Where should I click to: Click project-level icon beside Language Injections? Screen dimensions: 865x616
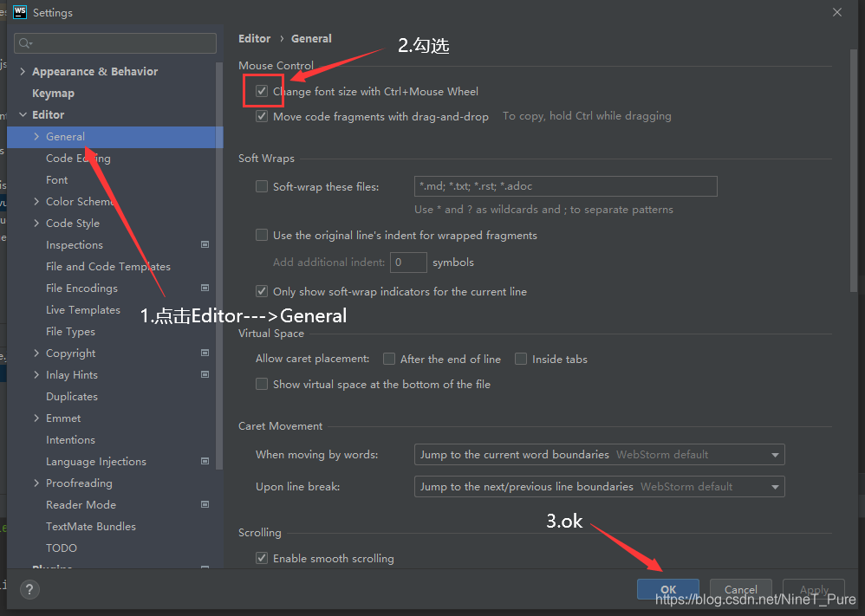coord(205,461)
